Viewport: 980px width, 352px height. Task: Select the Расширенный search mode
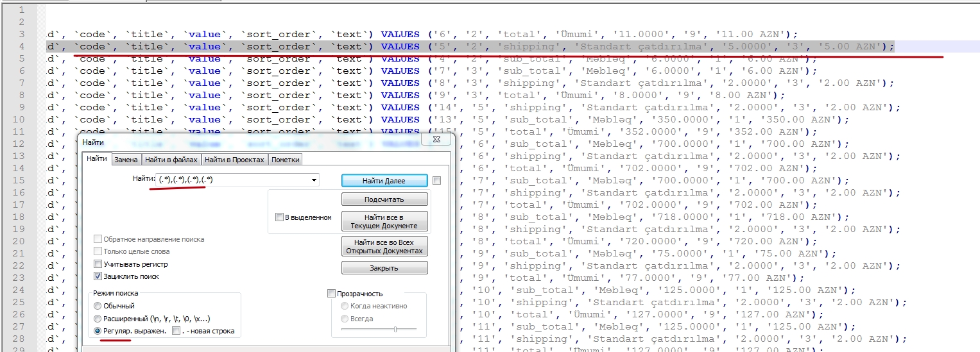pyautogui.click(x=98, y=319)
